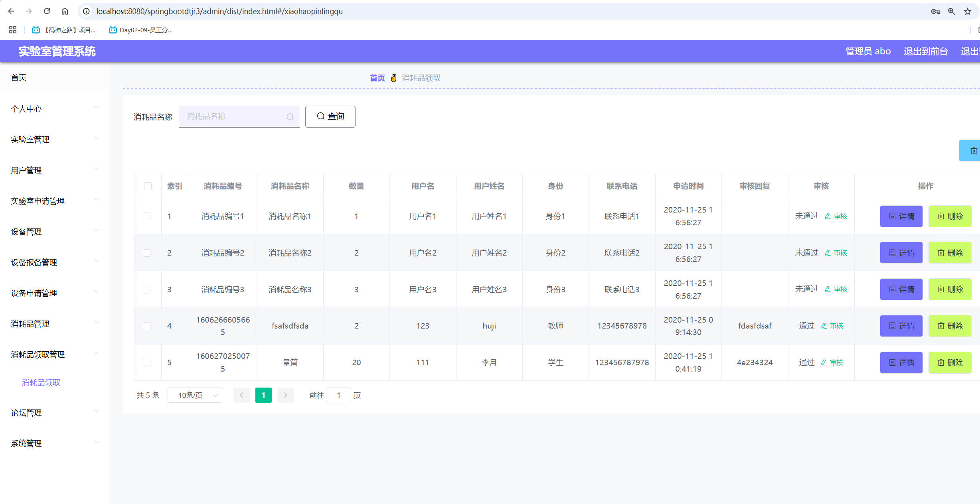Open the saved passwords key icon
The height and width of the screenshot is (504, 980).
tap(936, 11)
